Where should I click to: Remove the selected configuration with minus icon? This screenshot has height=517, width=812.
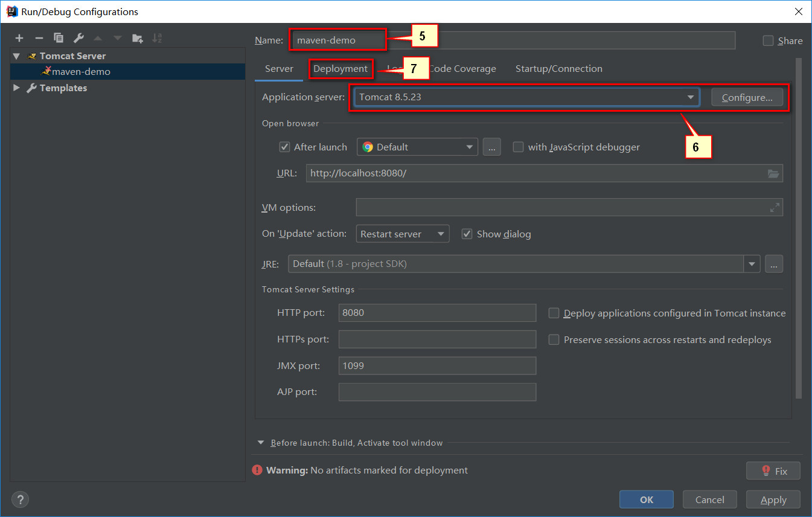[x=39, y=38]
